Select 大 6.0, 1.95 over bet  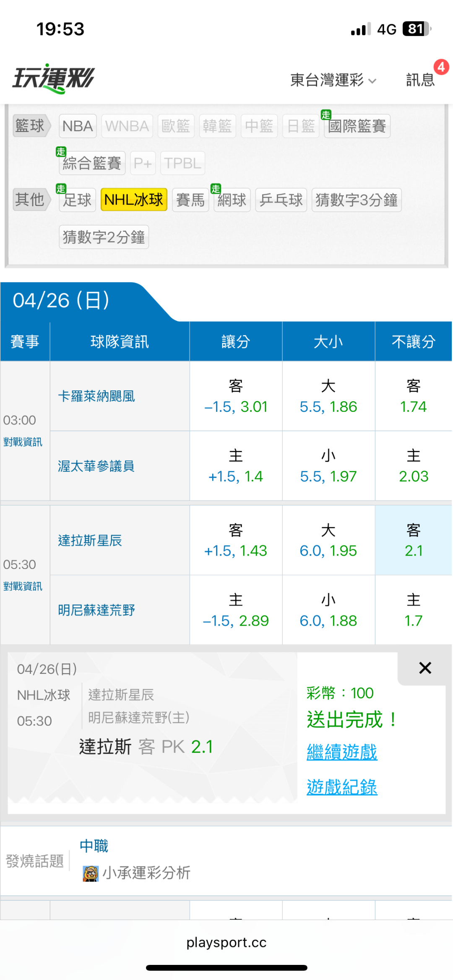328,540
